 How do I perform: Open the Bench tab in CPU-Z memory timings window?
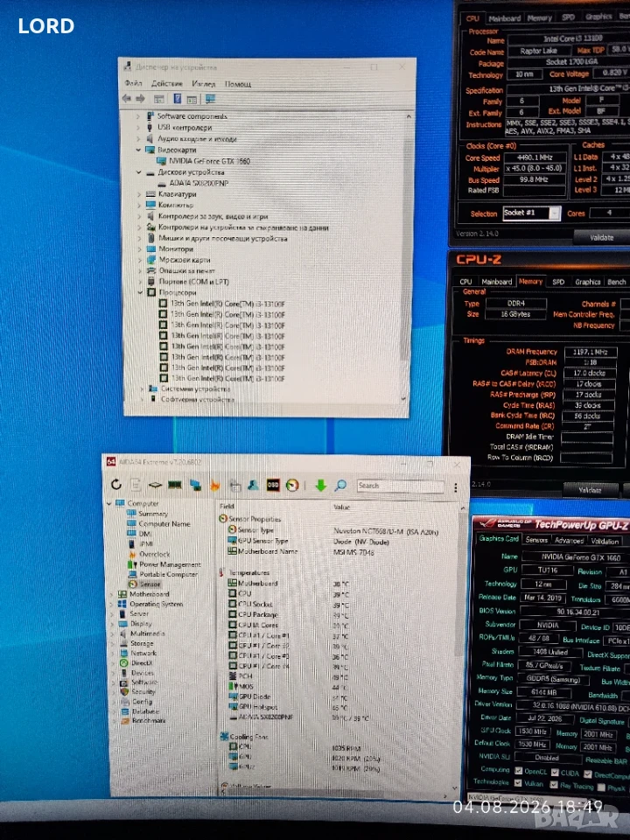pyautogui.click(x=616, y=282)
